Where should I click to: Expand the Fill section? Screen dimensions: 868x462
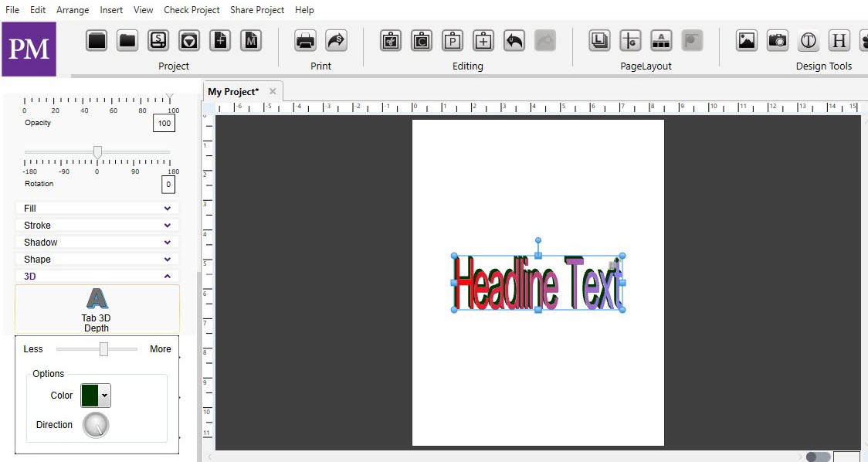coord(97,209)
